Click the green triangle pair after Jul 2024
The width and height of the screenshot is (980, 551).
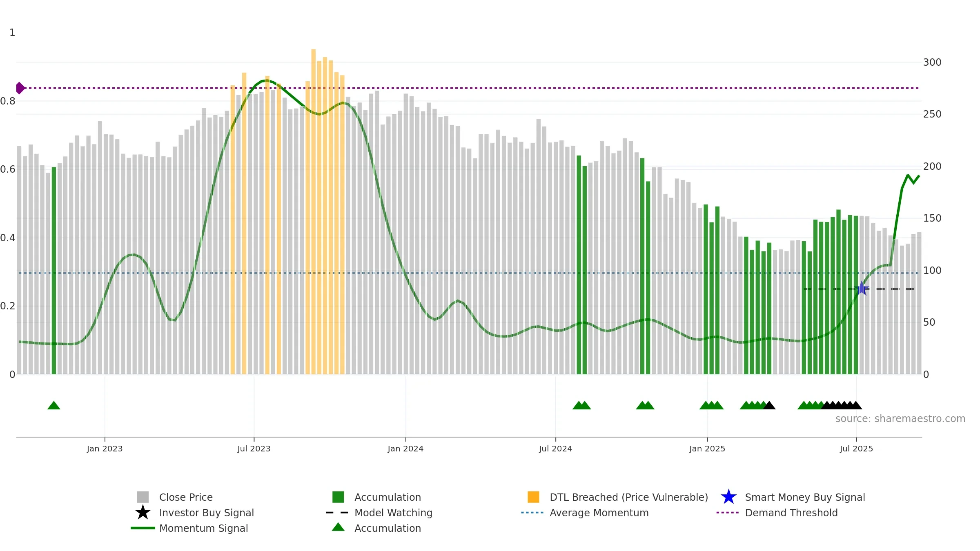[581, 405]
